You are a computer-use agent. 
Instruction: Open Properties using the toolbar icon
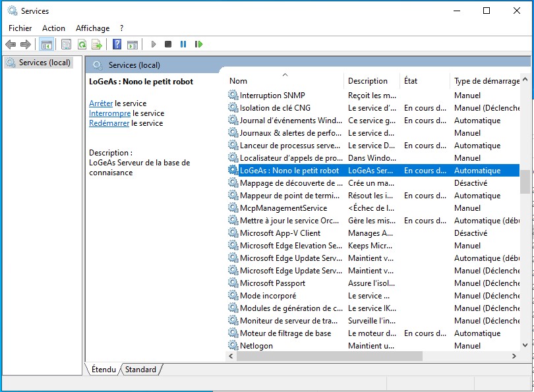[66, 44]
